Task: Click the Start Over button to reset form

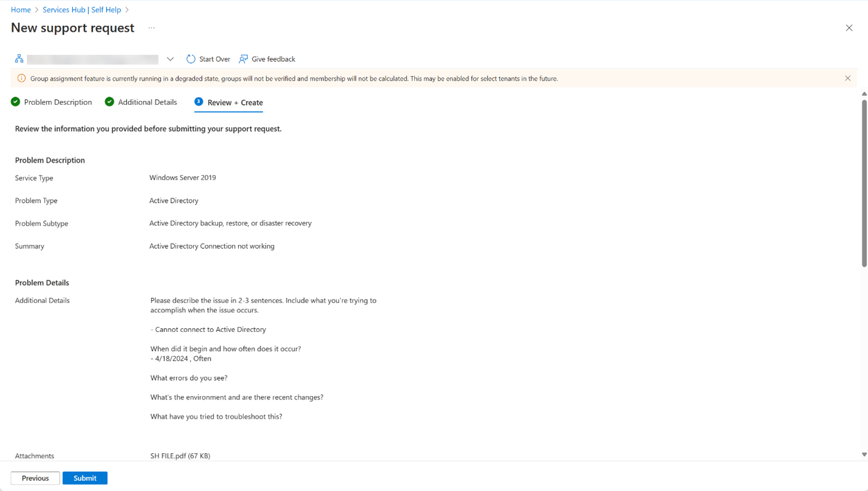Action: click(x=208, y=58)
